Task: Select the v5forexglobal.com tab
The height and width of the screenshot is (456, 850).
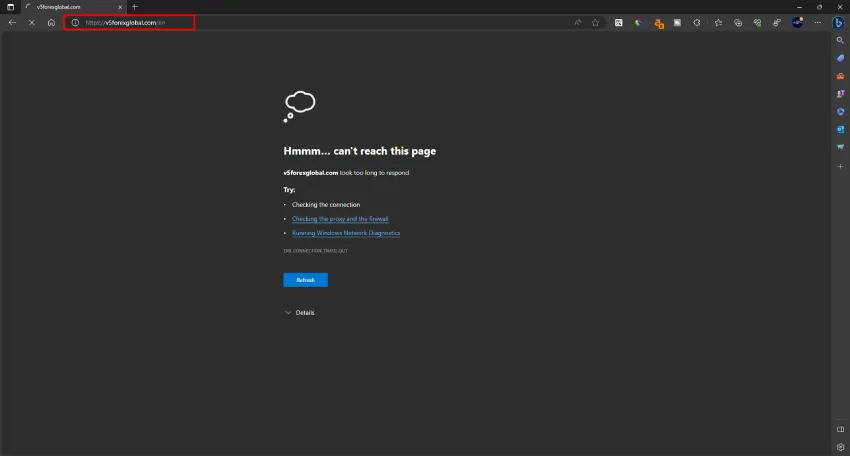Action: click(x=74, y=7)
